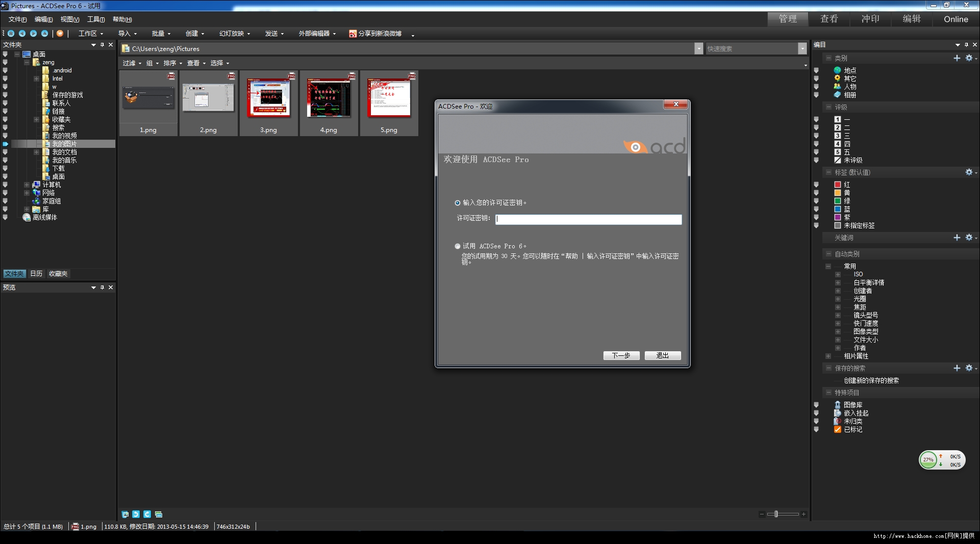The height and width of the screenshot is (544, 980).
Task: Click 人物 people category icon
Action: pyautogui.click(x=837, y=87)
